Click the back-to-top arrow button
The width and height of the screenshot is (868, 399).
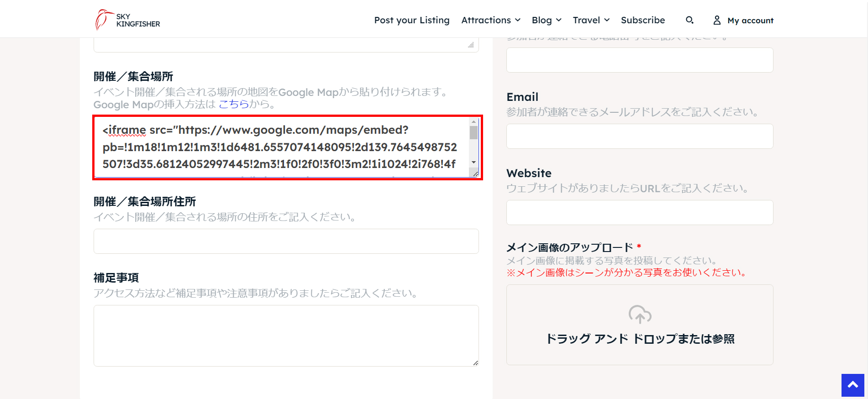click(852, 385)
